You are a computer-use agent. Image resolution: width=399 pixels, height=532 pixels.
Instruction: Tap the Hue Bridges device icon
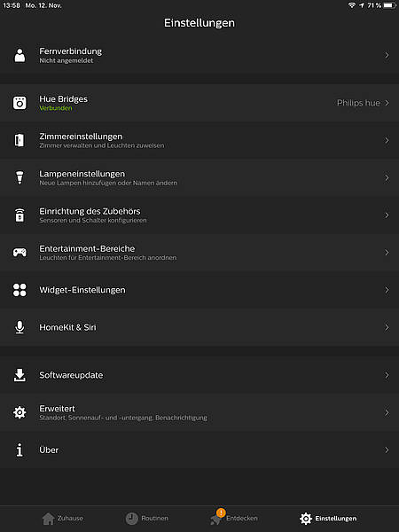tap(20, 103)
